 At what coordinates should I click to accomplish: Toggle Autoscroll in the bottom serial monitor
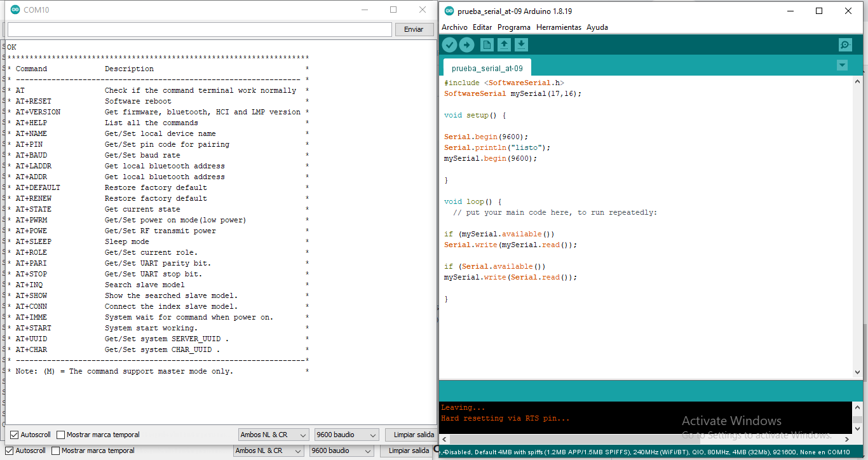click(x=10, y=450)
